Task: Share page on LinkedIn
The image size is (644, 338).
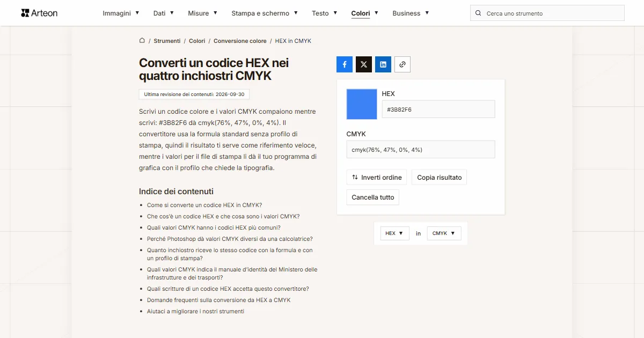Action: [383, 64]
